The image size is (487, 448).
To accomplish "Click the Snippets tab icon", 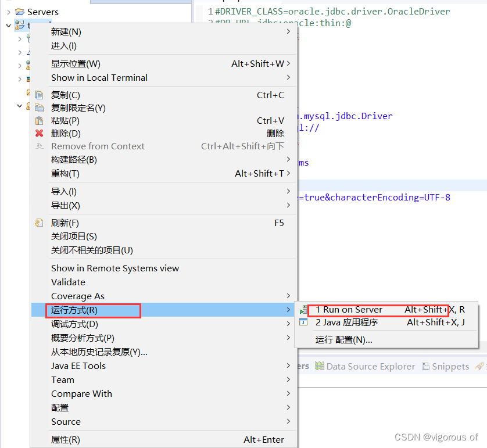I will (425, 366).
